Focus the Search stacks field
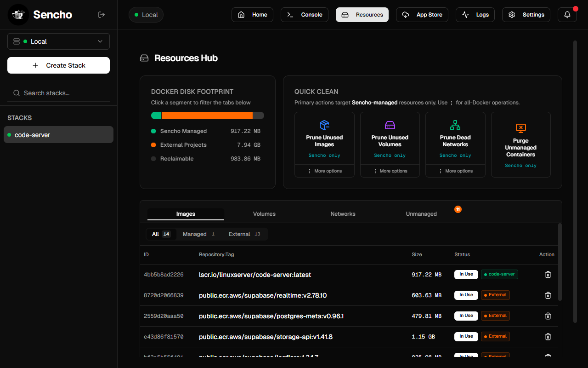This screenshot has width=588, height=368. [58, 93]
